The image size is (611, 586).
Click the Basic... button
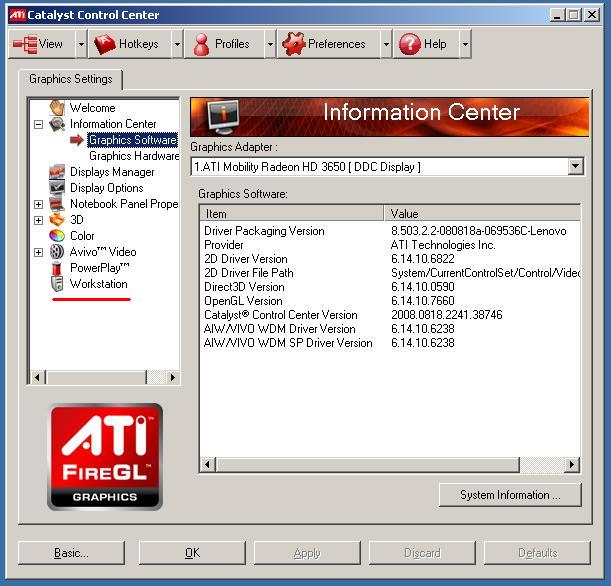(x=71, y=552)
